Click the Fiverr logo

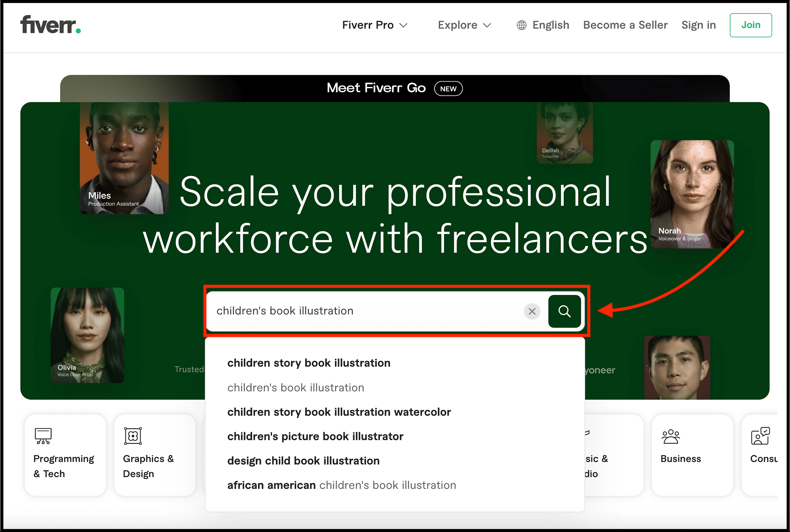[x=51, y=25]
